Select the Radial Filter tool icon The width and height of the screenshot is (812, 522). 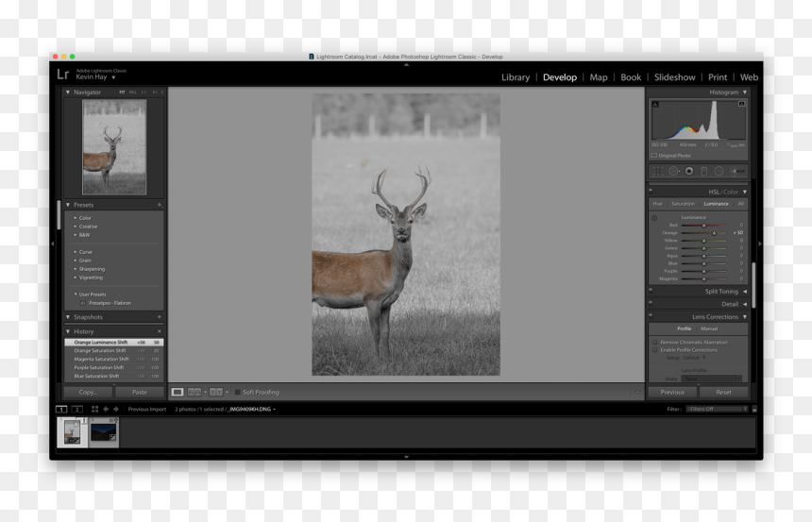[719, 171]
